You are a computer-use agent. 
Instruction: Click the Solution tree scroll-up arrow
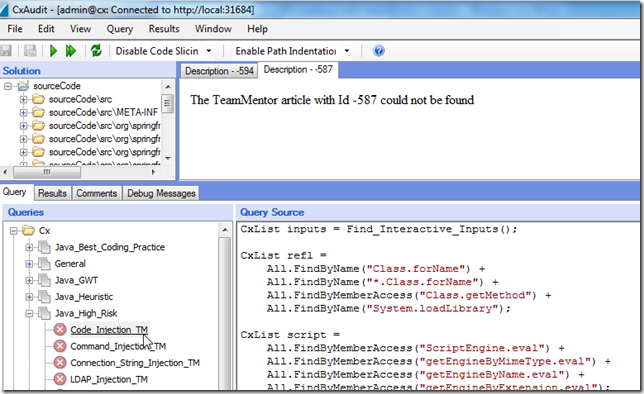click(x=168, y=86)
